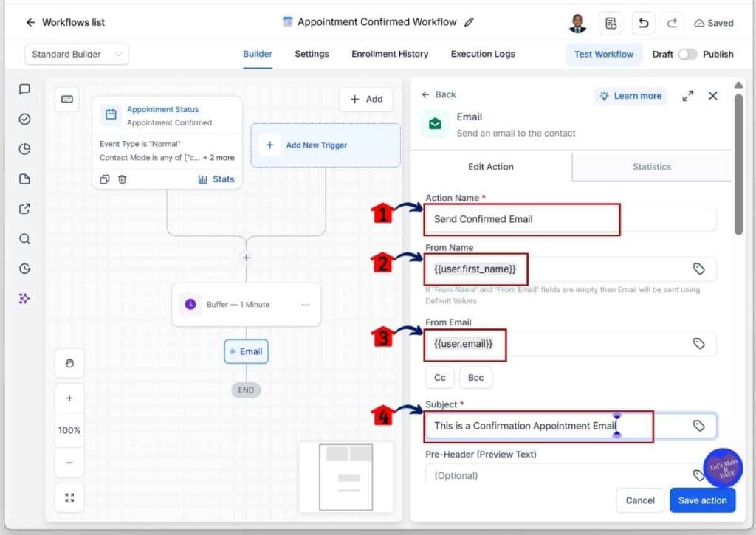Click the Saved status indicator

click(714, 23)
